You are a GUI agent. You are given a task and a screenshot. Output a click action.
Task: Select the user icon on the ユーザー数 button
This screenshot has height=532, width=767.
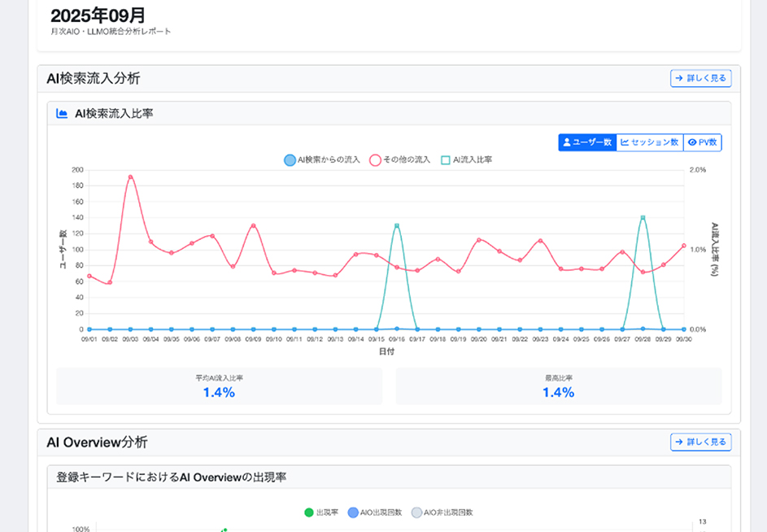coord(567,142)
